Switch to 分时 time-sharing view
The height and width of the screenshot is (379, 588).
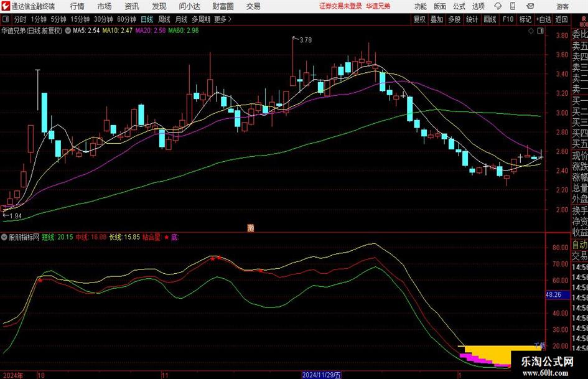tap(20, 19)
